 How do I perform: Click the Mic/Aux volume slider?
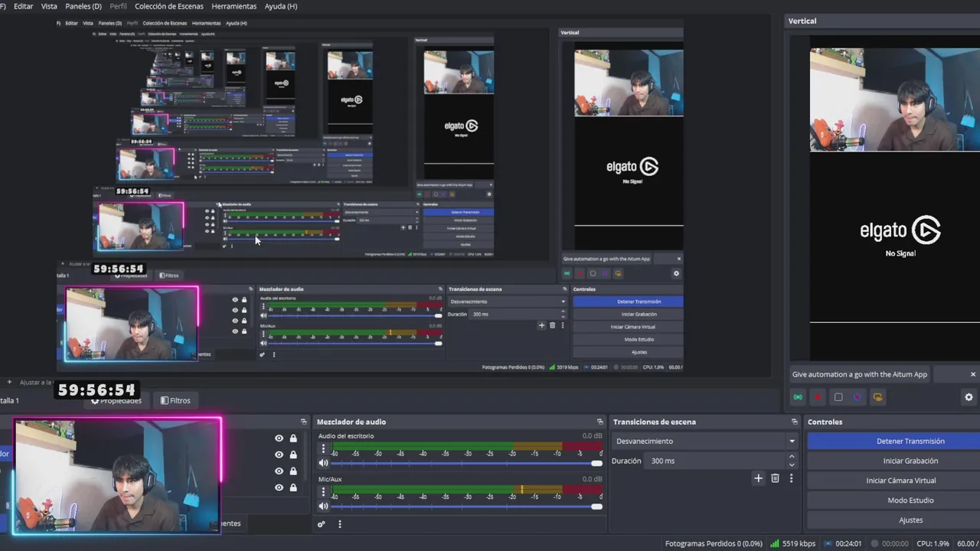click(x=466, y=506)
